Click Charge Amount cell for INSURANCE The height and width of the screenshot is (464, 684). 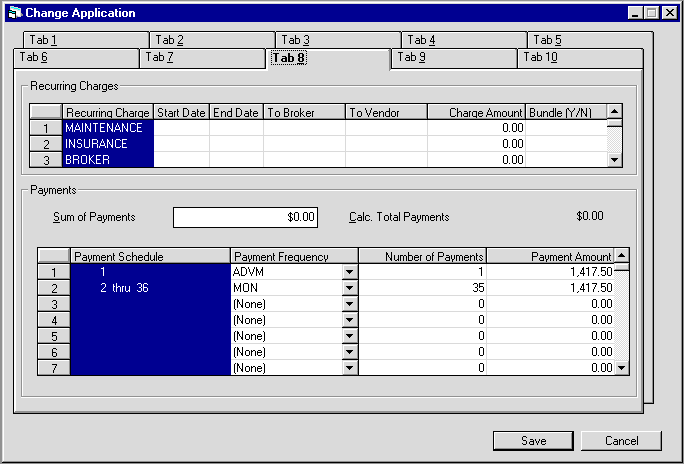[x=476, y=144]
